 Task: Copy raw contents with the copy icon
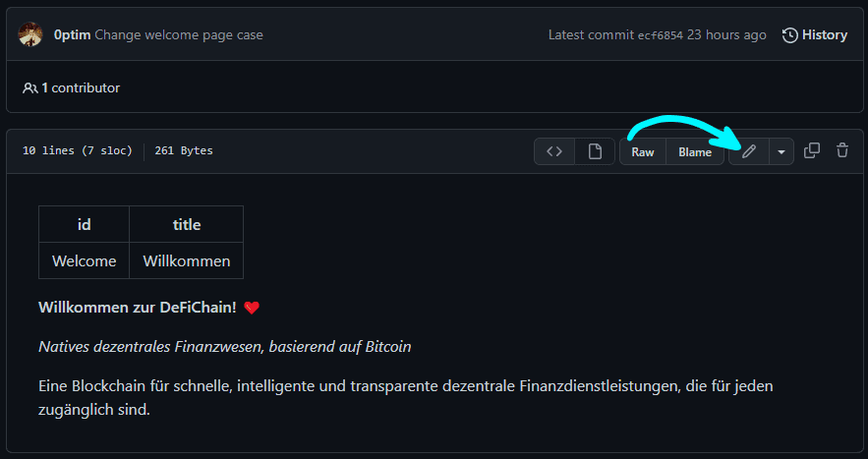pos(812,150)
